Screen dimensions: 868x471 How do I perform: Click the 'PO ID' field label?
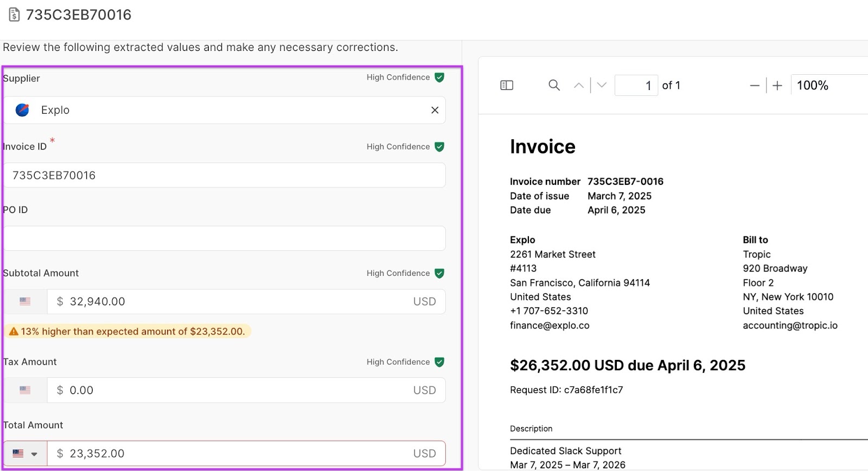pyautogui.click(x=15, y=210)
